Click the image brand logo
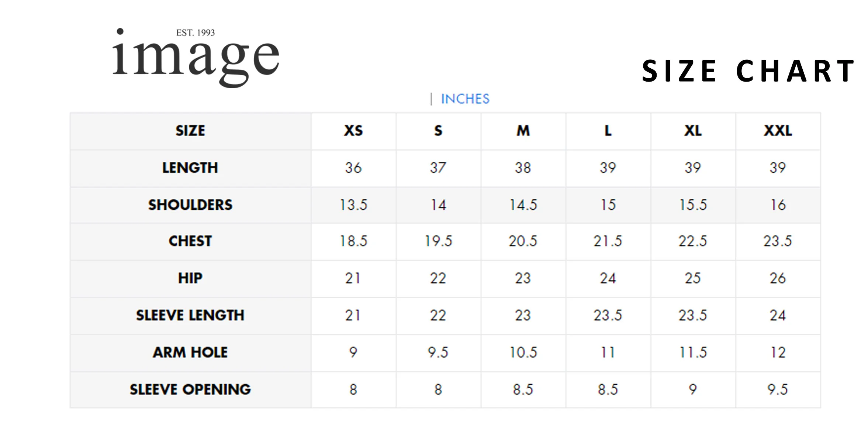Screen dimensions: 868x443 click(196, 59)
